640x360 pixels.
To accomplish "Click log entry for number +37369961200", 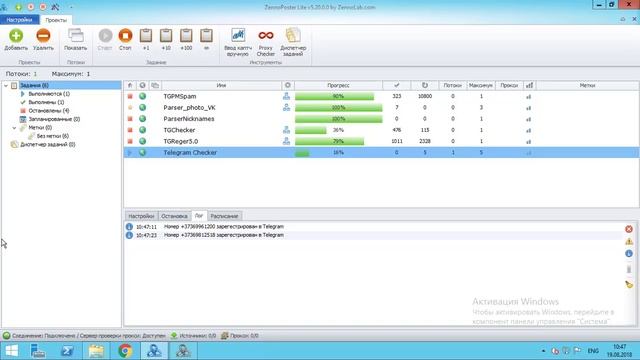I will [x=373, y=227].
